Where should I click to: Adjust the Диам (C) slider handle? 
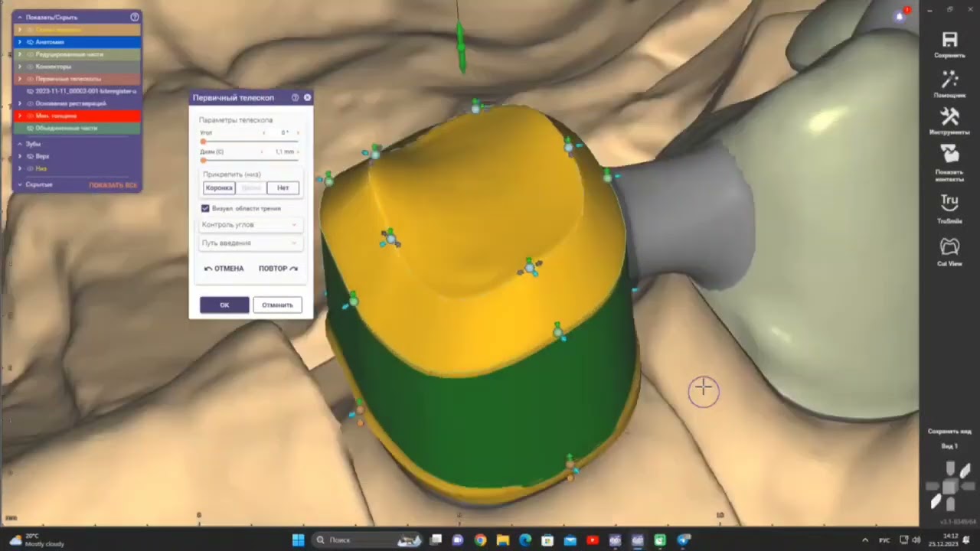[x=203, y=160]
